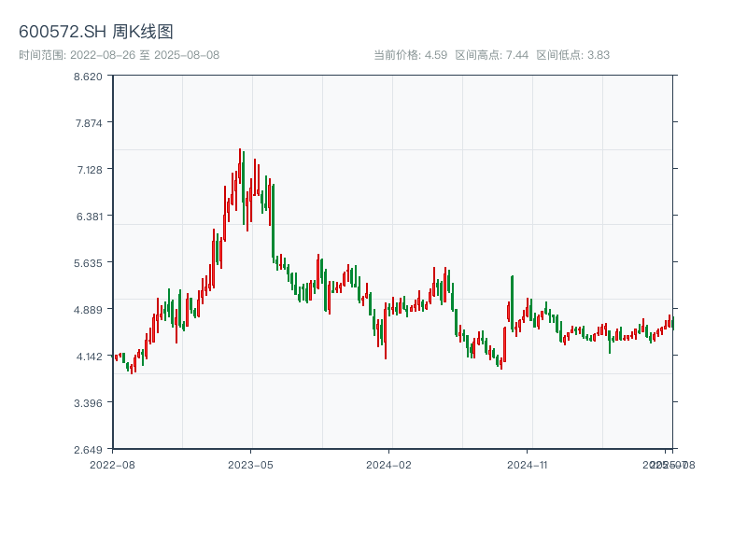Click y-axis value 3.396
Image resolution: width=747 pixels, height=560 pixels.
(x=88, y=403)
